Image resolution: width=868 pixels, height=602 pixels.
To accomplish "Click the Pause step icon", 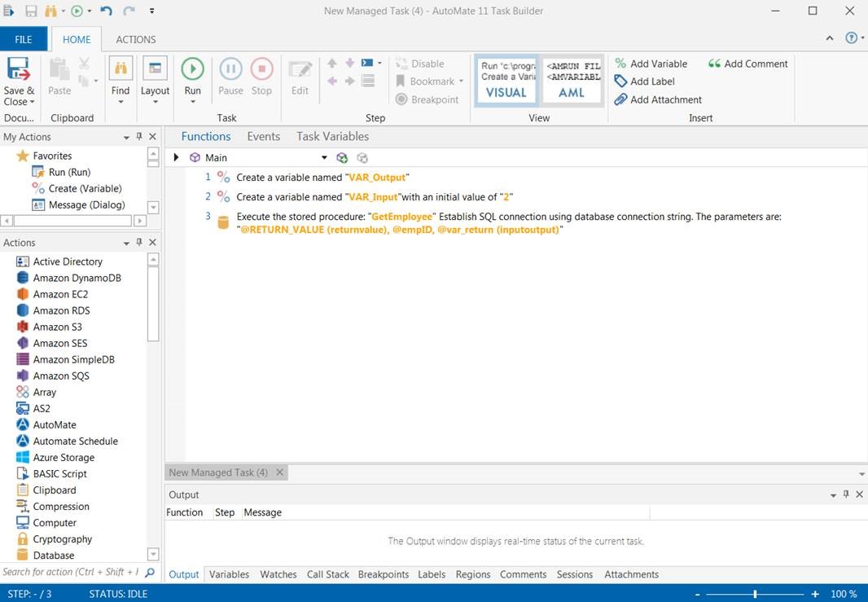I will click(x=230, y=69).
